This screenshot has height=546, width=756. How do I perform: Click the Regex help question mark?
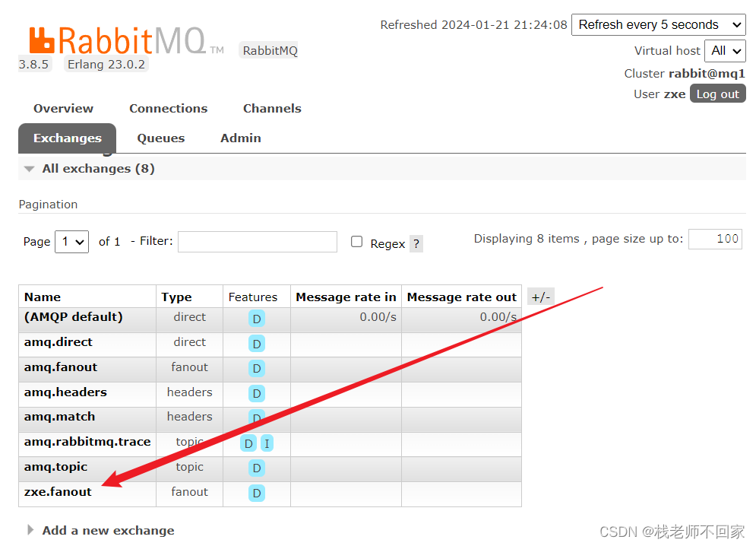coord(416,244)
